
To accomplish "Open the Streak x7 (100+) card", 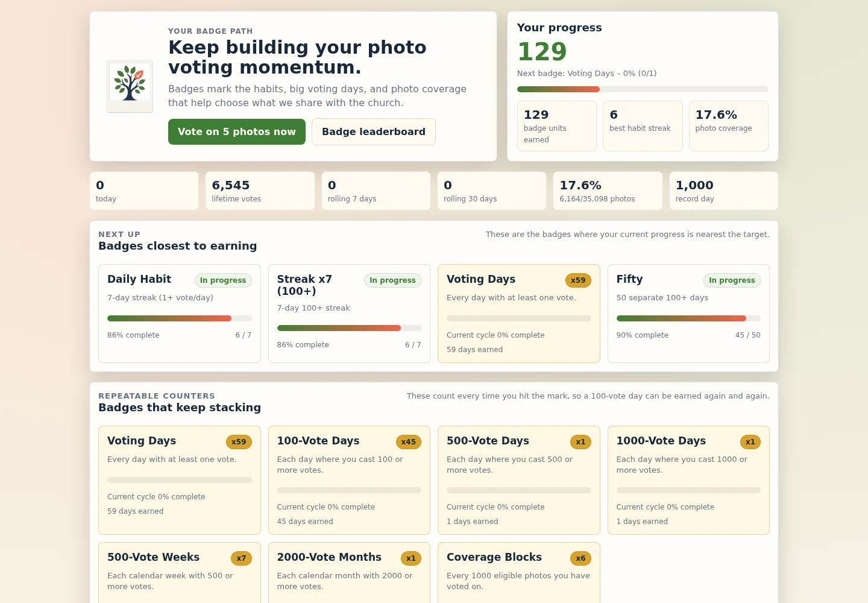I will 349,314.
